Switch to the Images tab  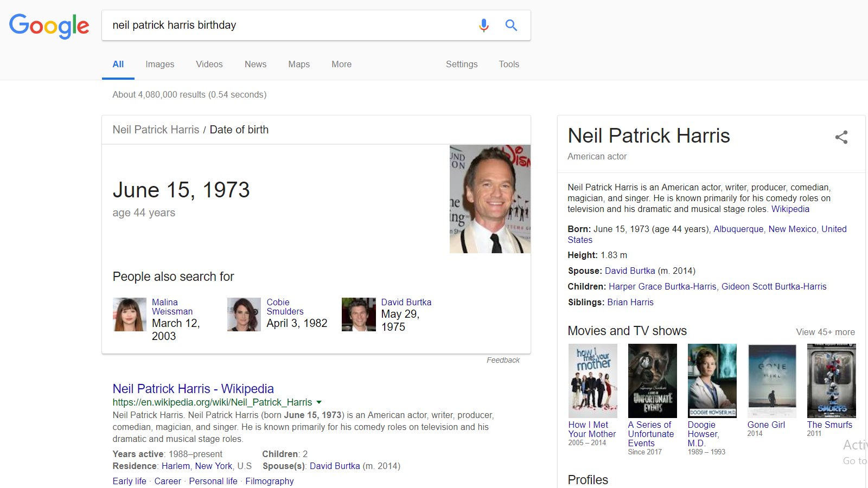(x=159, y=64)
